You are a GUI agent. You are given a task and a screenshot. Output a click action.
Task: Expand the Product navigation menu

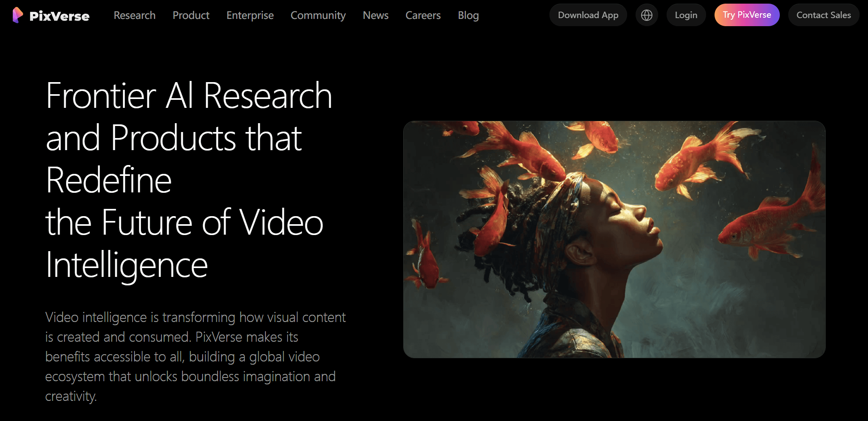point(191,15)
